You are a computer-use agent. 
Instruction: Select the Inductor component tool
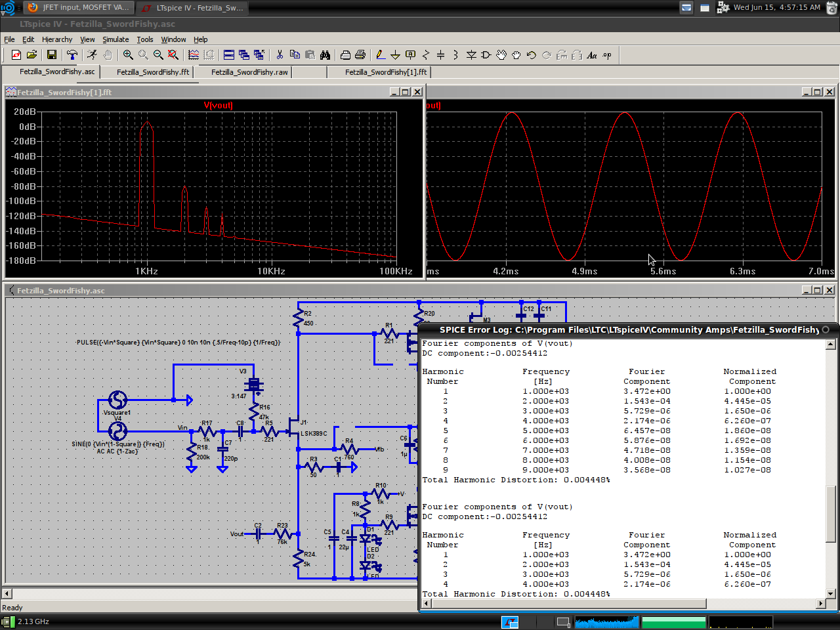455,55
